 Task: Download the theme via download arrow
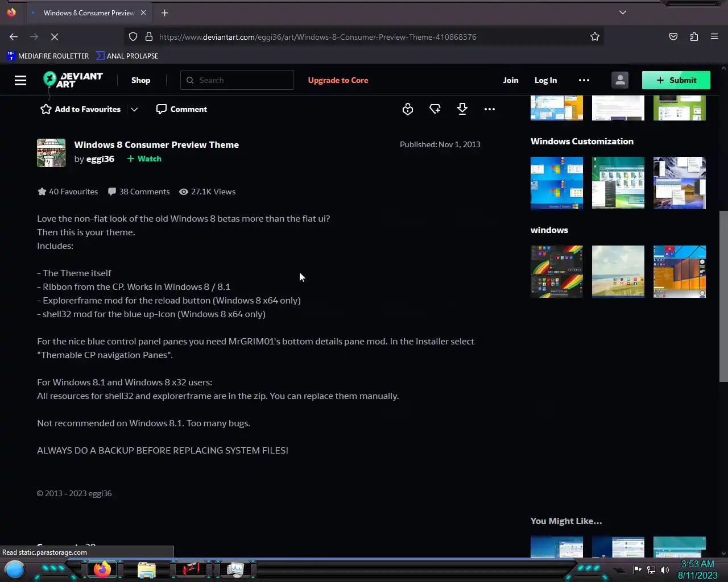(462, 109)
